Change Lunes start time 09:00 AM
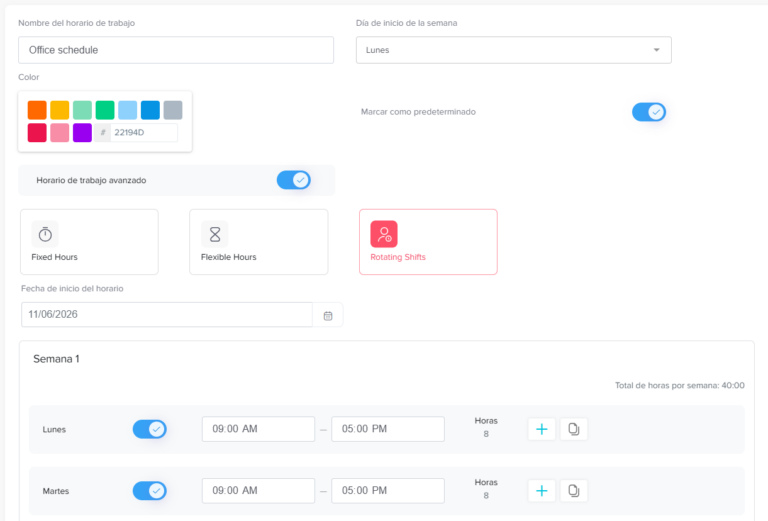The height and width of the screenshot is (521, 768). [x=258, y=429]
